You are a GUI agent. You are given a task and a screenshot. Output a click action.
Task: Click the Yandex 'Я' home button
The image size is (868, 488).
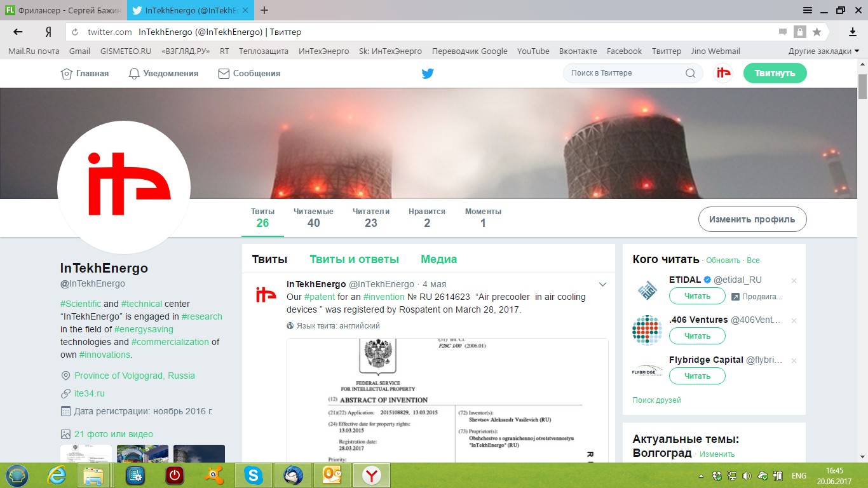tap(48, 32)
